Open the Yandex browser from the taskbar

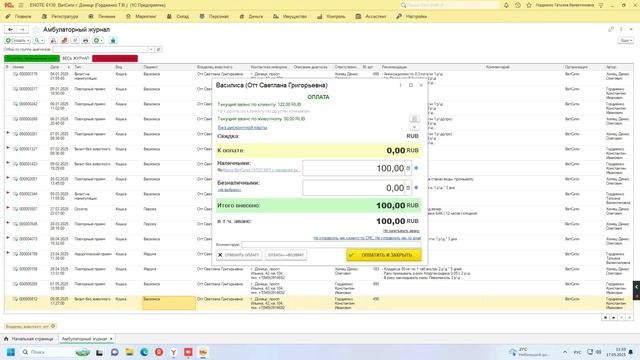tap(173, 352)
